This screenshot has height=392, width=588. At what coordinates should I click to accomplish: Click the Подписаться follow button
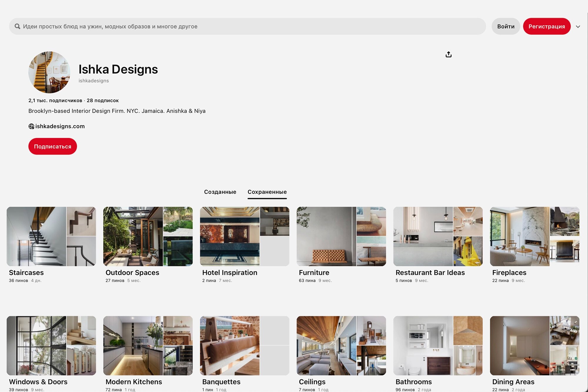tap(53, 146)
